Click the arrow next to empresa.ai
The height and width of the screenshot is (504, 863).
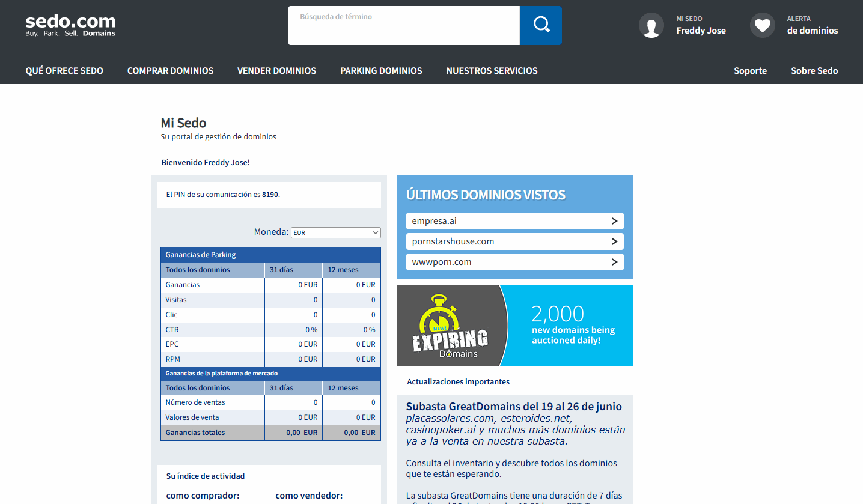tap(615, 221)
